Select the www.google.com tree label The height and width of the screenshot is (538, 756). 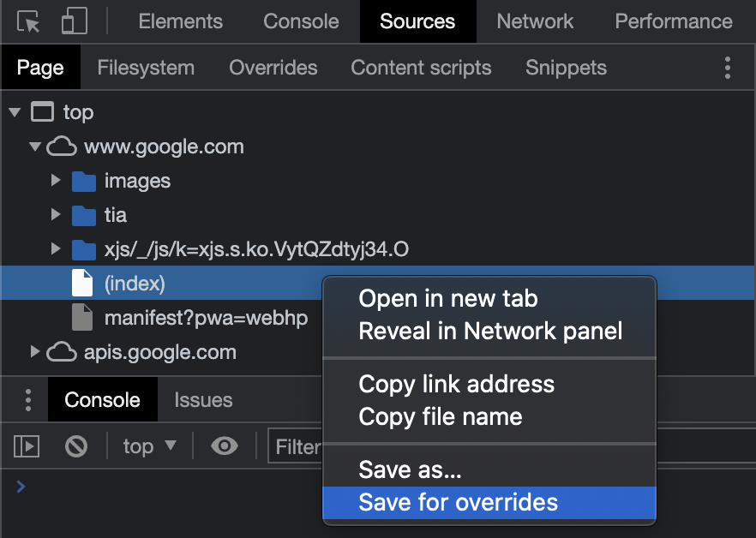pos(164,146)
